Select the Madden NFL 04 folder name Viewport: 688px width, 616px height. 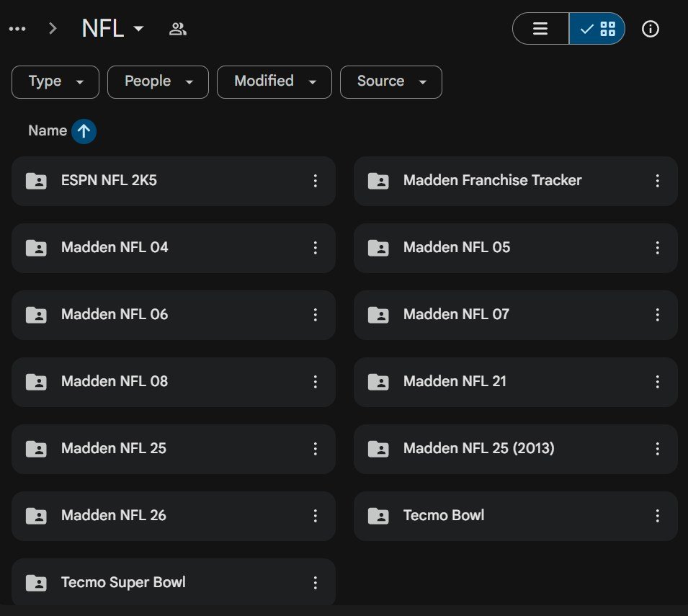click(115, 247)
